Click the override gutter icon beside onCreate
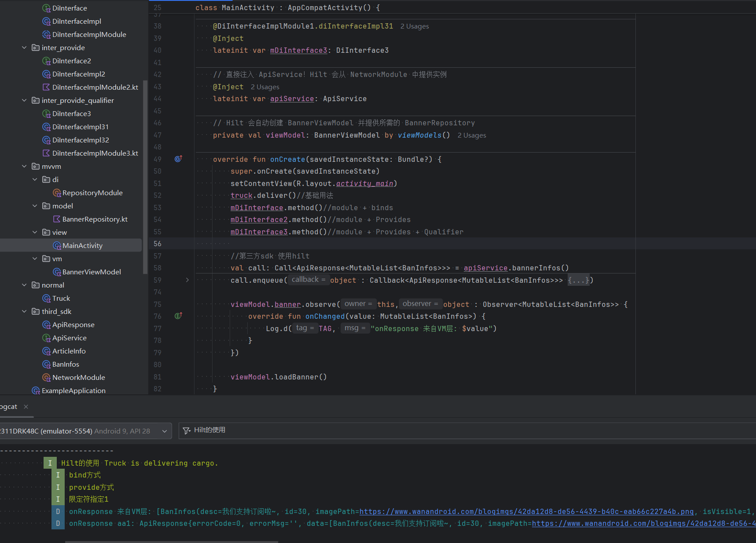756x543 pixels. [178, 159]
